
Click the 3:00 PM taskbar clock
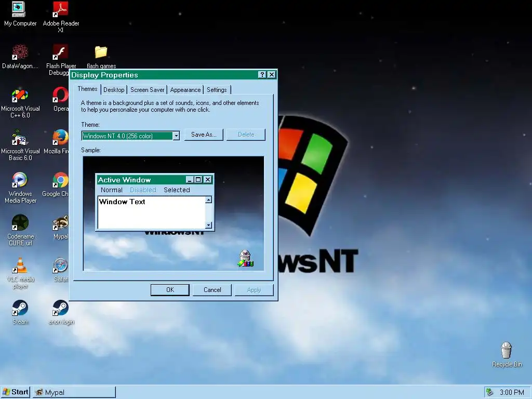[512, 393]
